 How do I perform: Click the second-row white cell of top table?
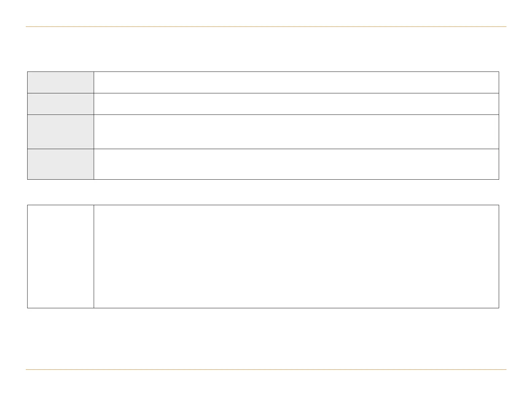pos(296,104)
